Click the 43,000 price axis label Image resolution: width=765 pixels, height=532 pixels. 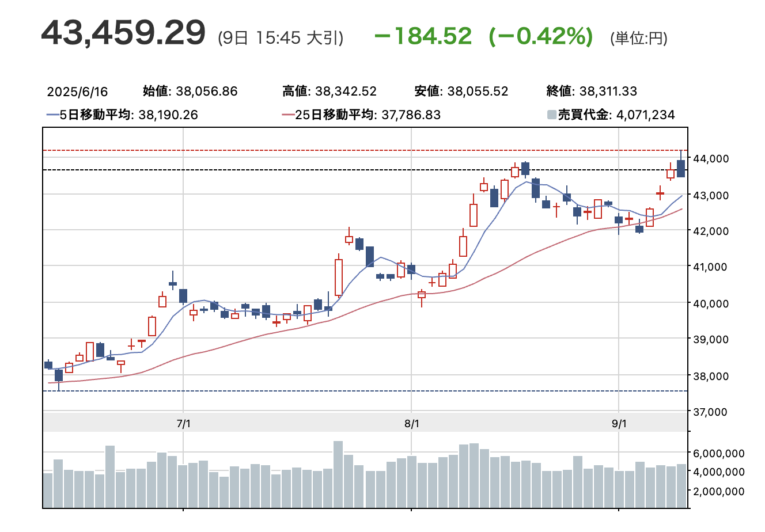pyautogui.click(x=712, y=195)
